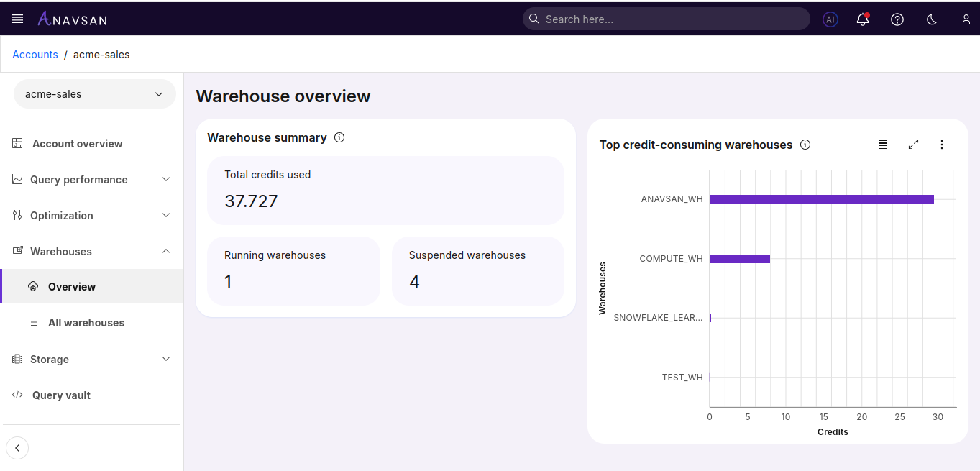The height and width of the screenshot is (471, 980).
Task: Open notifications via the bell icon
Action: click(862, 19)
